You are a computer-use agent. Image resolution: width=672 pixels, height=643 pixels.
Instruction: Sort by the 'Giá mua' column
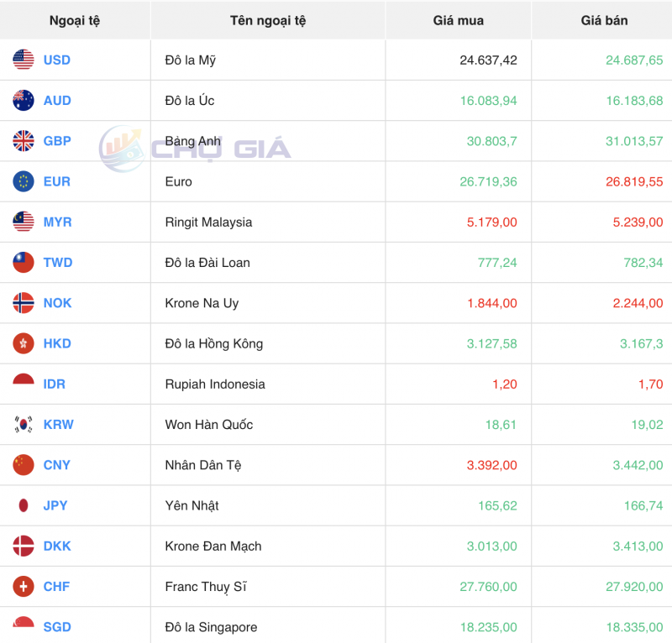pyautogui.click(x=457, y=20)
